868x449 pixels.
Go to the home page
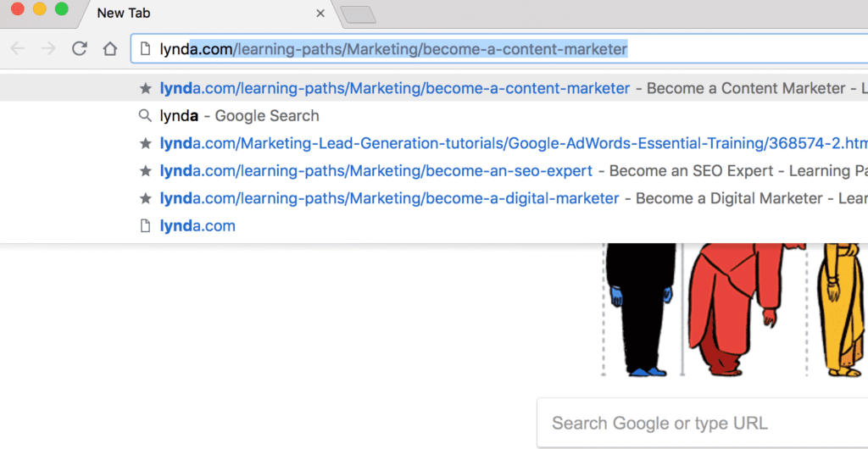point(109,49)
